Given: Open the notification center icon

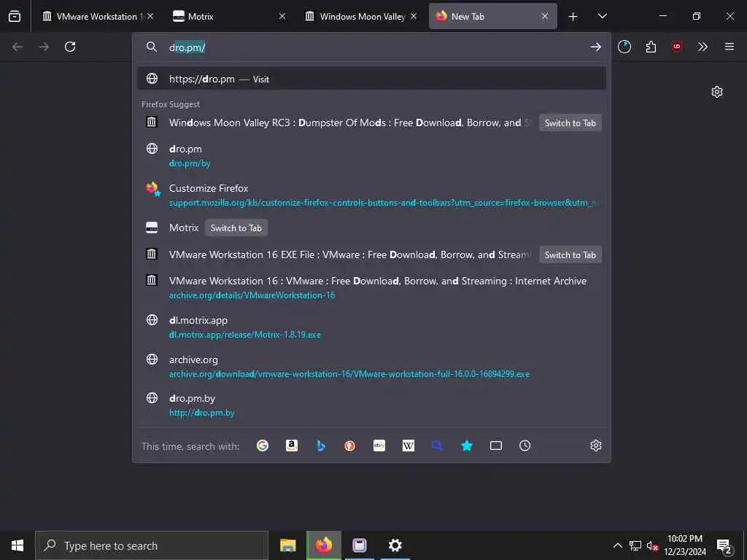Looking at the screenshot, I should coord(724,545).
